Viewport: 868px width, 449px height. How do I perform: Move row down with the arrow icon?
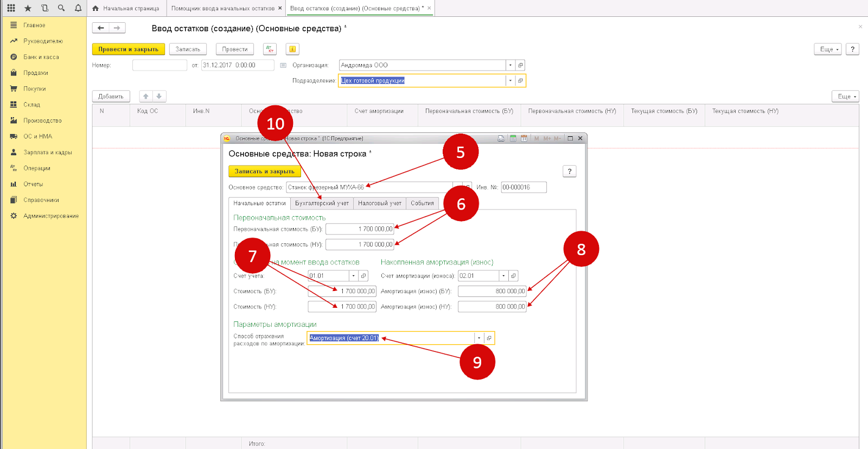[159, 96]
